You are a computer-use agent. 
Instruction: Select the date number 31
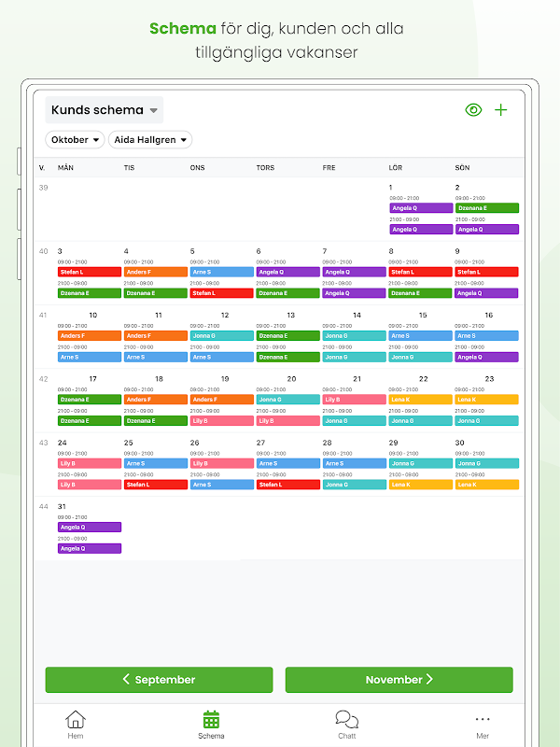pos(62,506)
